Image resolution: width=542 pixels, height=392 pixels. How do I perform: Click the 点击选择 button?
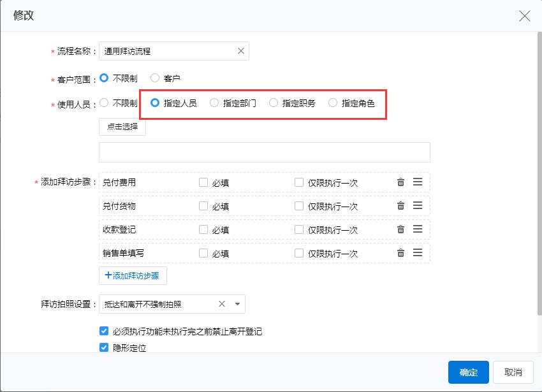click(x=122, y=127)
